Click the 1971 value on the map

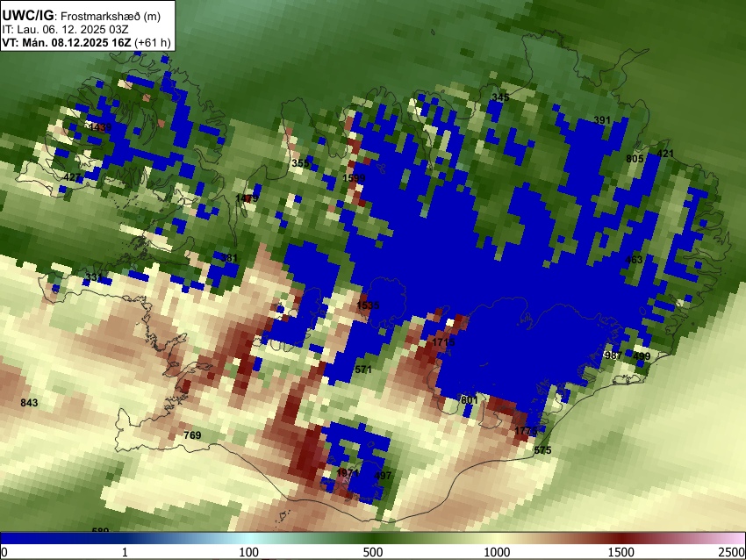(x=348, y=473)
